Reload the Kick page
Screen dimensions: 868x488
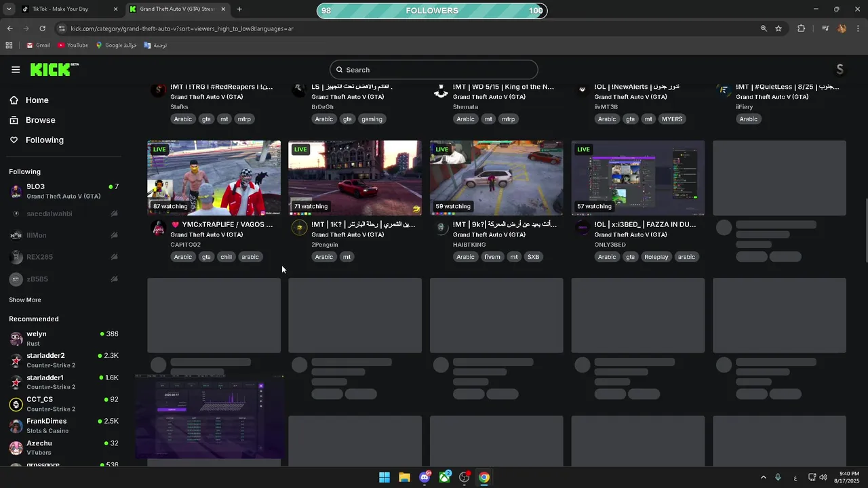[42, 28]
